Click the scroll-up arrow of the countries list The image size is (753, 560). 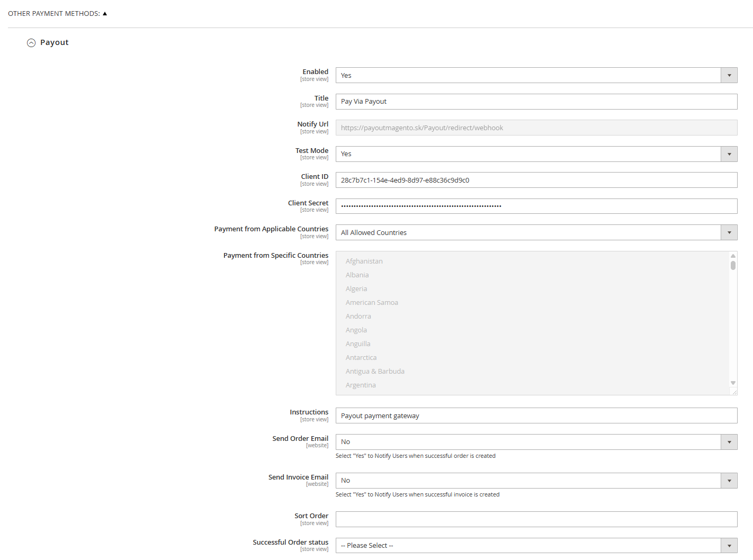pos(733,256)
